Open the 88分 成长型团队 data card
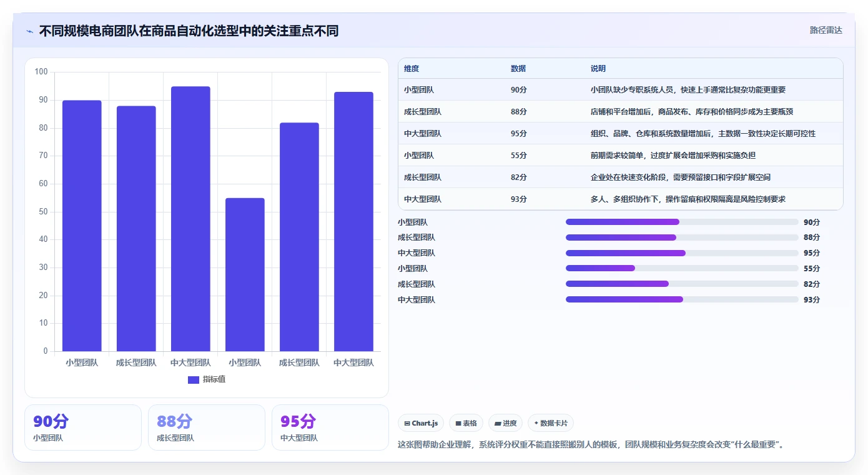Screen dimensions: 868x475 tap(207, 427)
